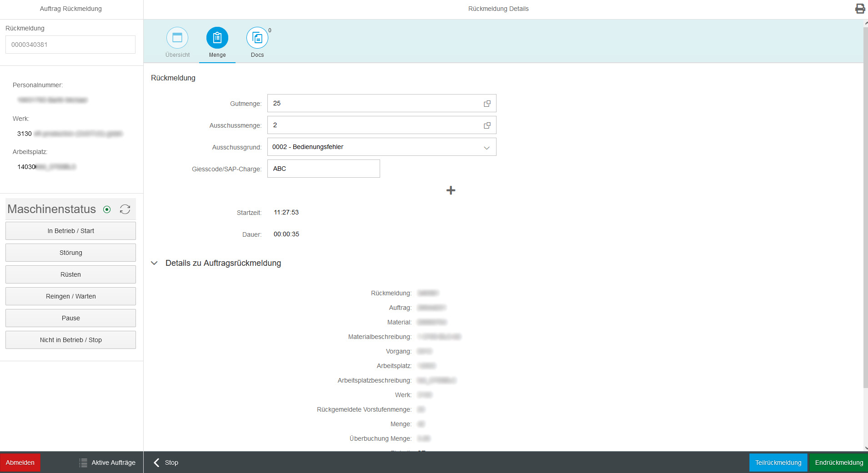
Task: Submit the blue Teilrückmeldung button
Action: [778, 463]
